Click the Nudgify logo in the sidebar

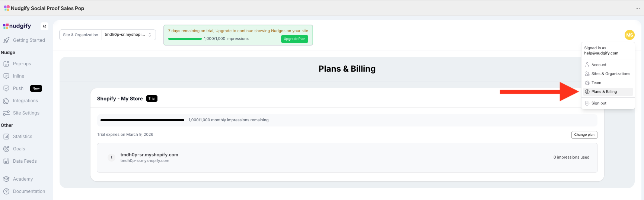(17, 26)
